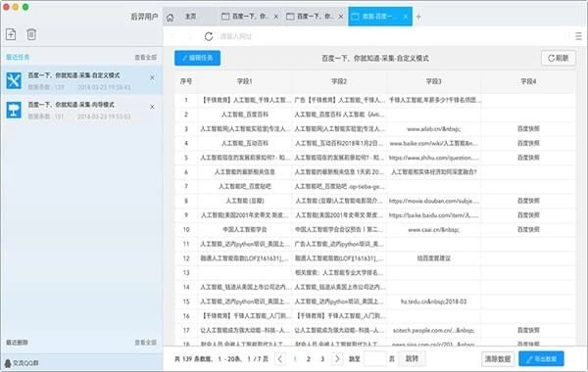Viewport: 588px width, 372px height.
Task: Select the 百度一下 wizard mode task
Action: click(81, 111)
